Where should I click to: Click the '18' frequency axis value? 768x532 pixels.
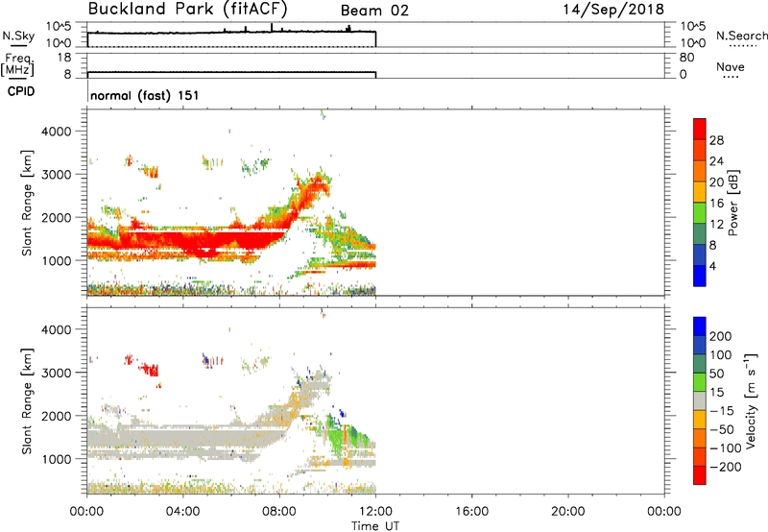pyautogui.click(x=63, y=58)
